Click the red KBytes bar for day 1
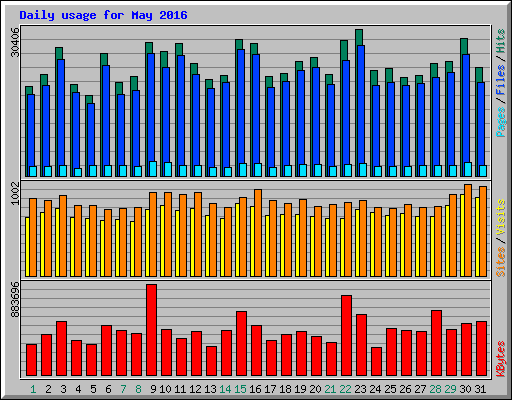Image resolution: width=512 pixels, height=400 pixels. [x=32, y=360]
